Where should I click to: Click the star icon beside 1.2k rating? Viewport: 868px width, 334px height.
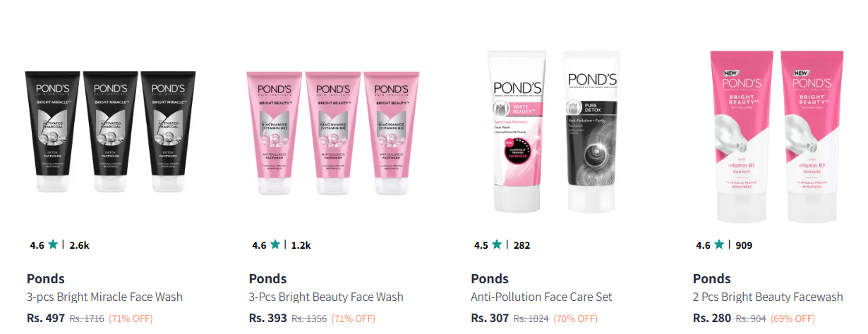click(275, 245)
